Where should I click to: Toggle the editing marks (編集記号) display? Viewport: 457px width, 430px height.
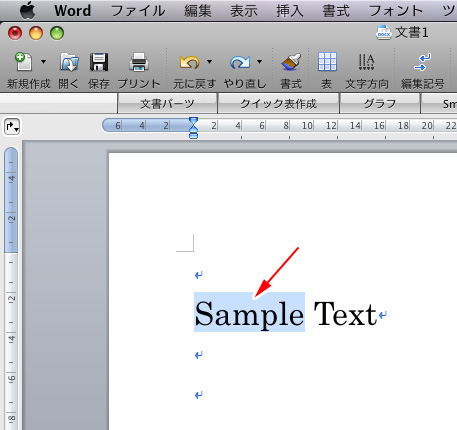point(423,62)
